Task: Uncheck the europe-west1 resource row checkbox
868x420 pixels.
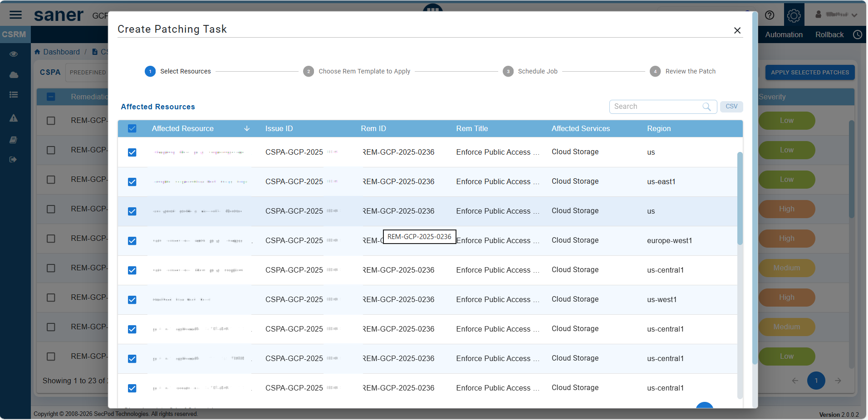Action: tap(132, 241)
